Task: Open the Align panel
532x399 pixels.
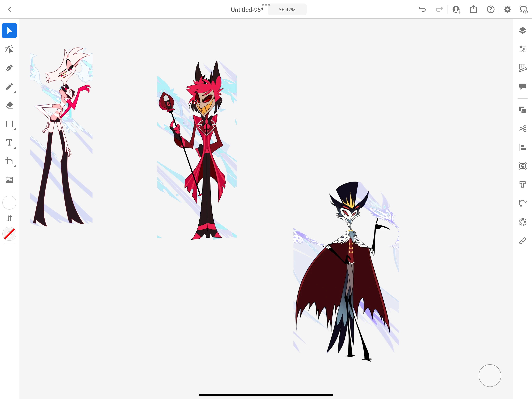Action: coord(522,147)
